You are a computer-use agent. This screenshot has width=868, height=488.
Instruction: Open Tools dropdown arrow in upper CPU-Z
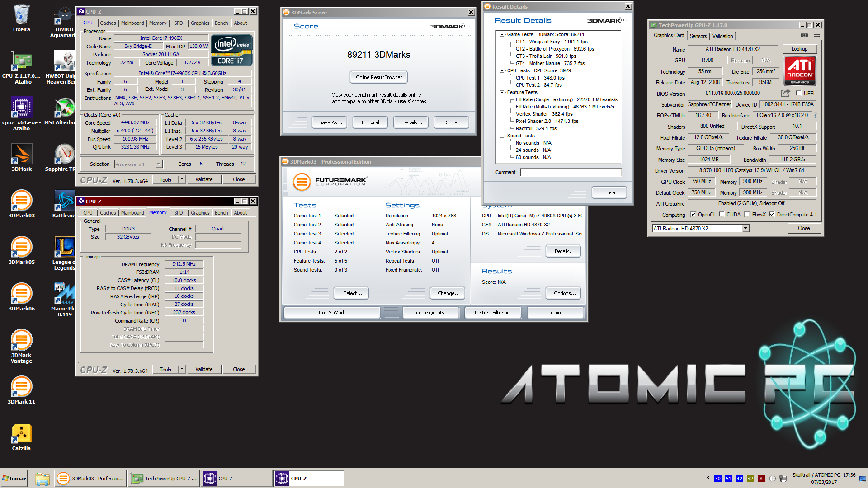pos(182,179)
